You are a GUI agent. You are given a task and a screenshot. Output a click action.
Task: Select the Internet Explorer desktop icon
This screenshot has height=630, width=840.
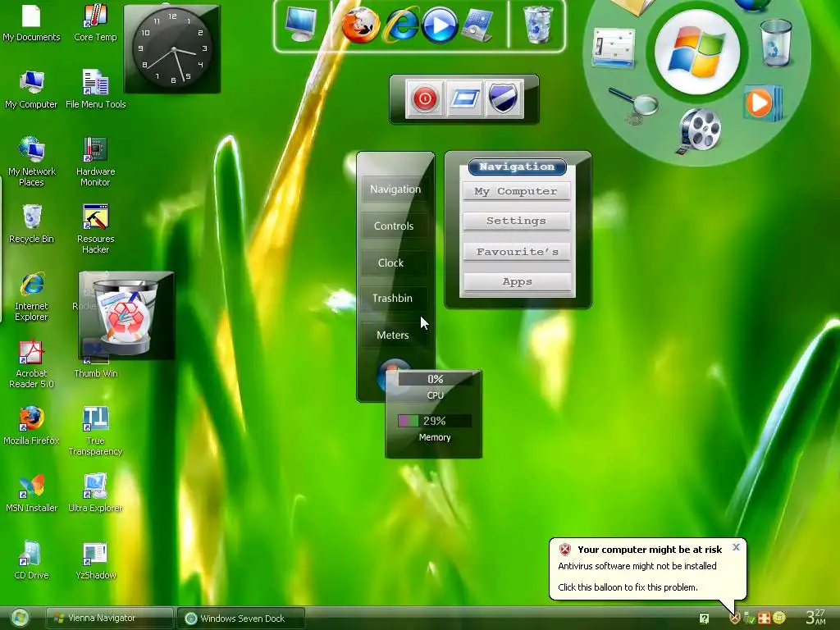(x=31, y=296)
